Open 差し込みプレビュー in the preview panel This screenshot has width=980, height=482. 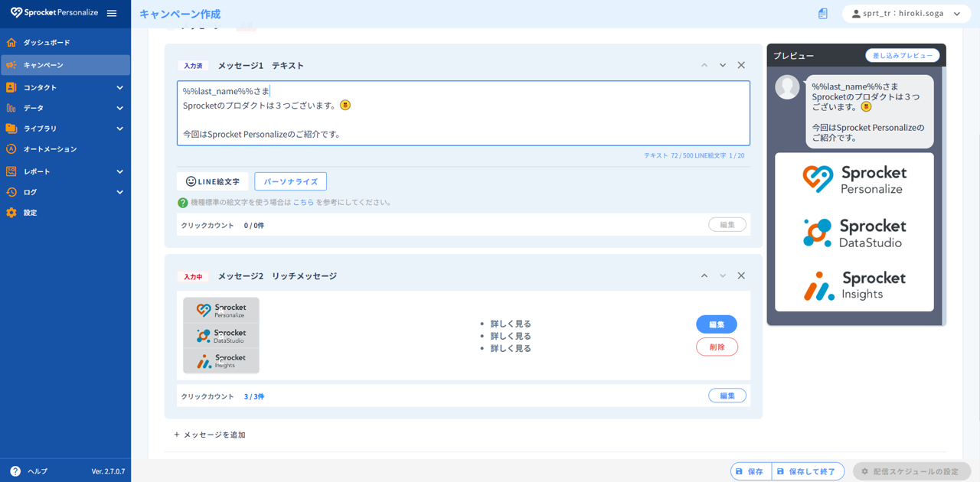[x=902, y=55]
